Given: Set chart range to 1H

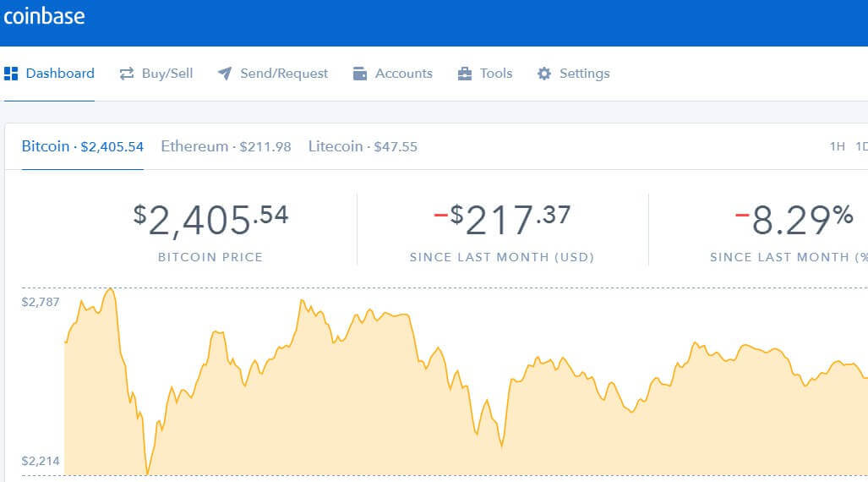Looking at the screenshot, I should pos(837,146).
